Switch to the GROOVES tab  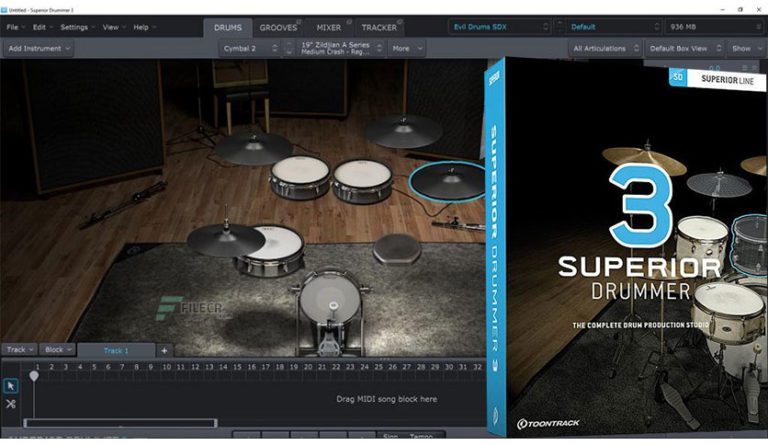click(278, 27)
